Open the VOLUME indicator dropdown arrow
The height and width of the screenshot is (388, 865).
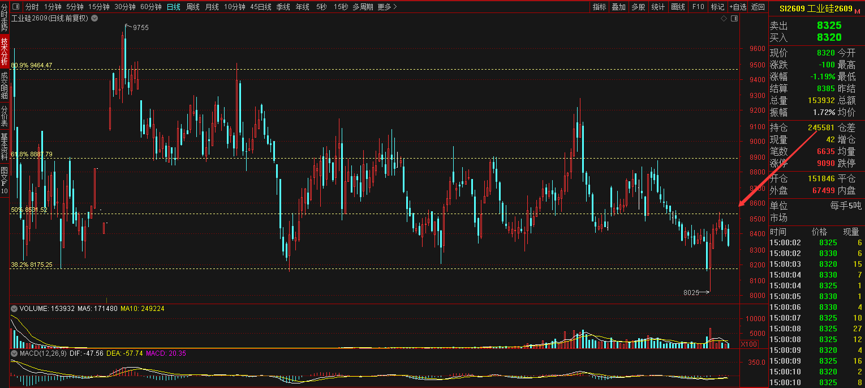(x=15, y=309)
